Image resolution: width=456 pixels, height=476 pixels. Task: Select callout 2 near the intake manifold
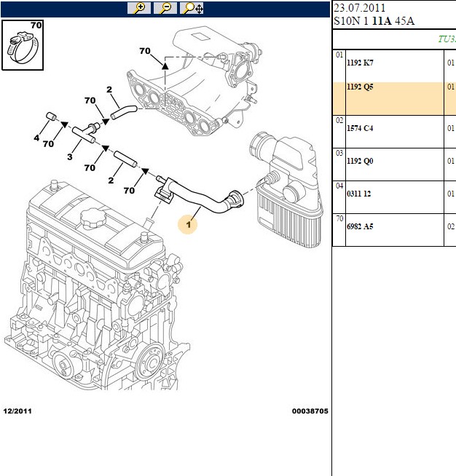click(x=109, y=90)
